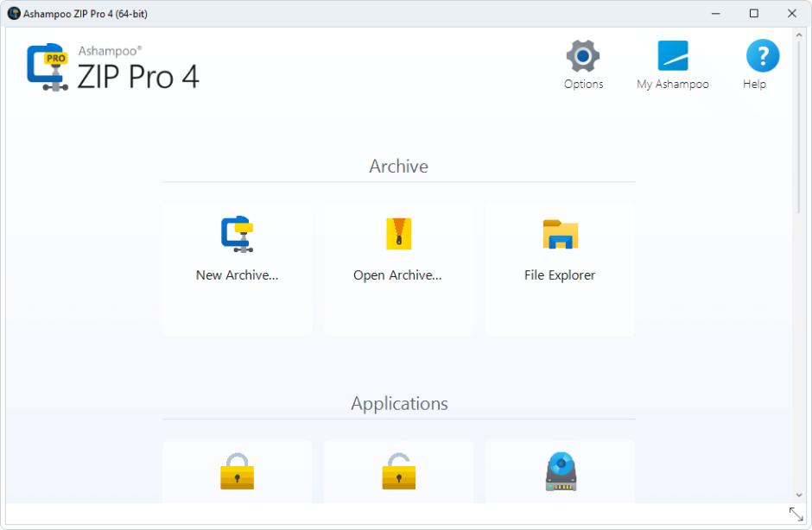Click the 'New Archive...' label
This screenshot has width=812, height=530.
238,274
